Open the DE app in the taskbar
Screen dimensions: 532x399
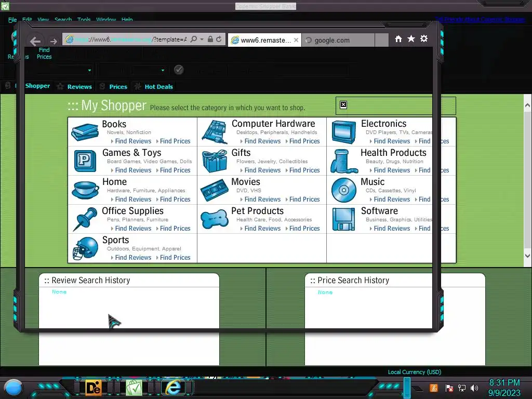(94, 388)
